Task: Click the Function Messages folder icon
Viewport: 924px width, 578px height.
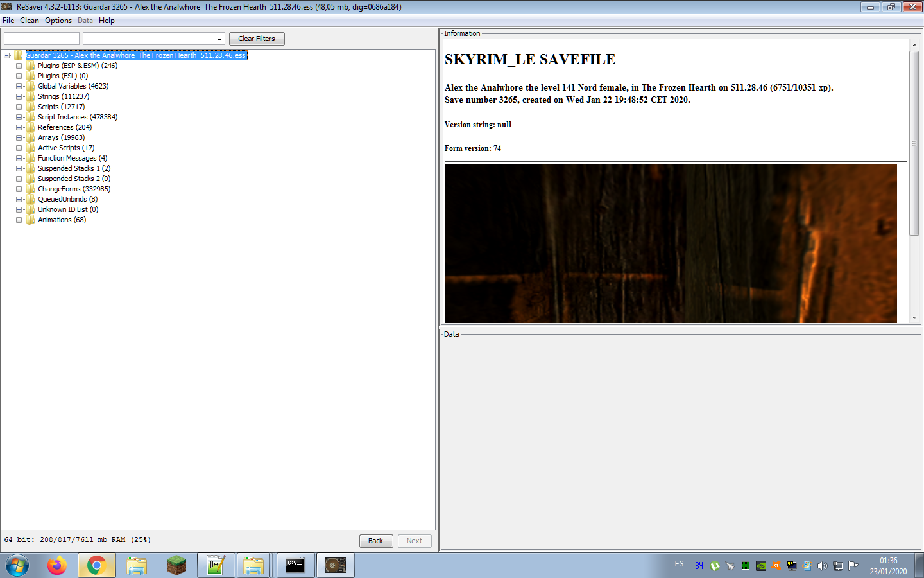Action: tap(31, 158)
